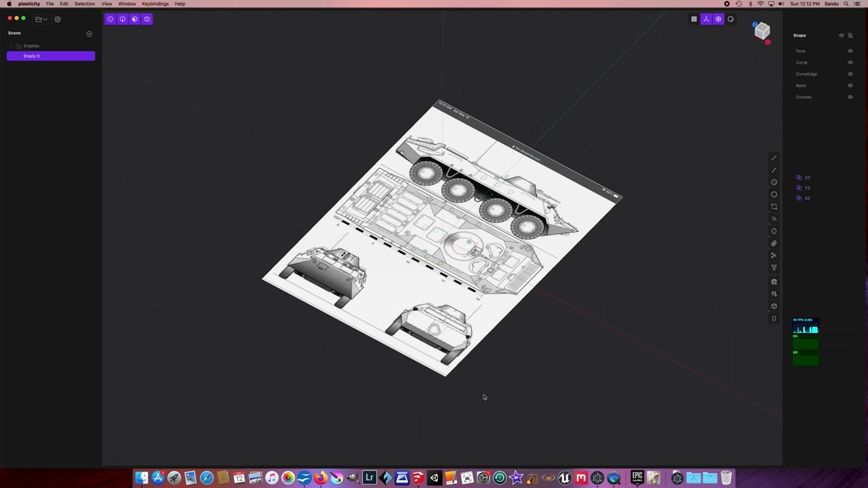Screen dimensions: 868x488
Task: Click the Scene panel heading
Action: pos(14,33)
